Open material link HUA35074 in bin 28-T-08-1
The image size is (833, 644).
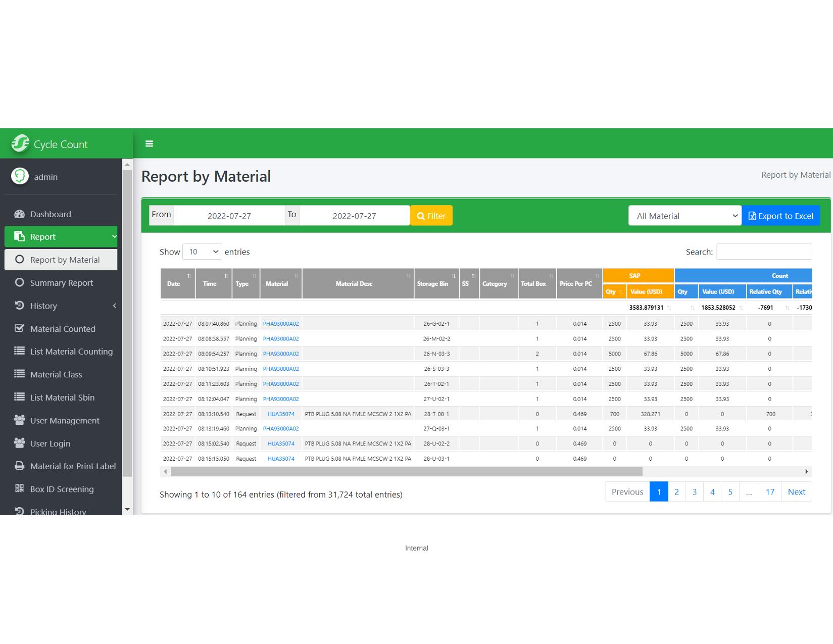coord(281,414)
